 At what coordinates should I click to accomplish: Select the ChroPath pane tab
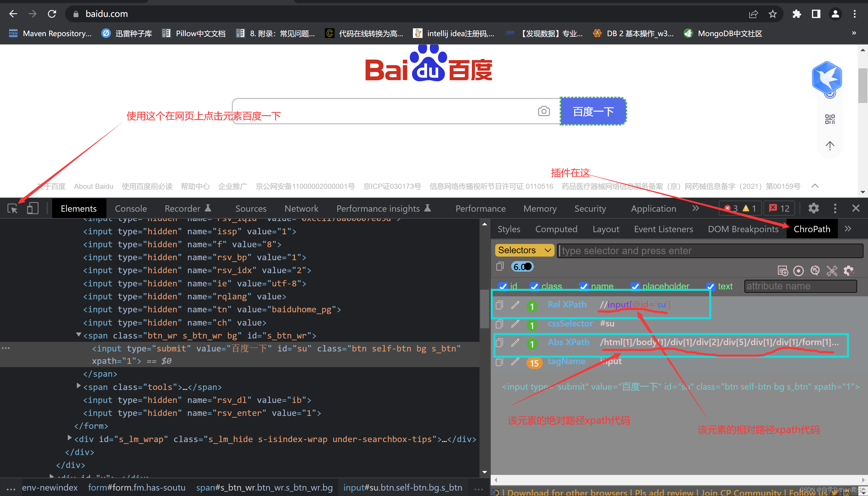point(812,229)
